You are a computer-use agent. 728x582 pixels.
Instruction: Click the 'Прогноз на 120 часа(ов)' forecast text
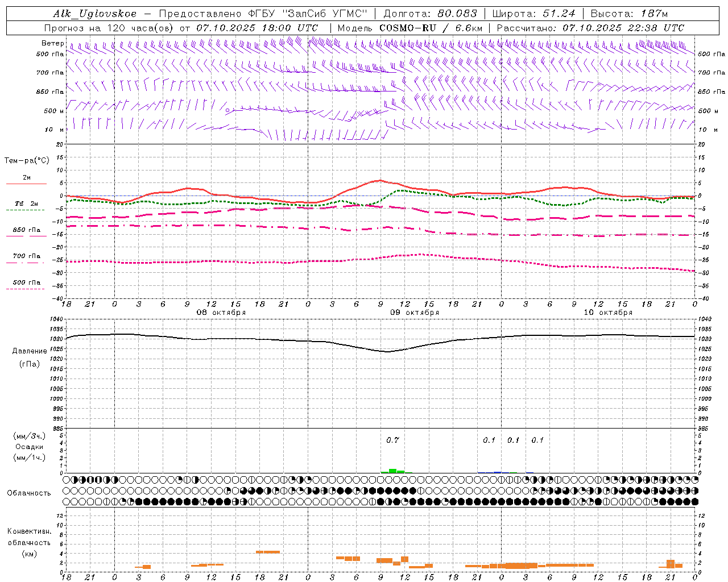click(110, 28)
